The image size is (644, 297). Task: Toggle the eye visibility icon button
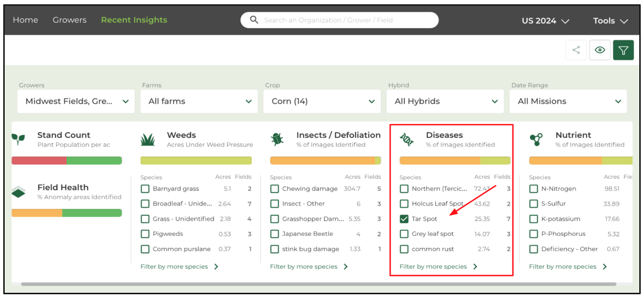point(600,50)
